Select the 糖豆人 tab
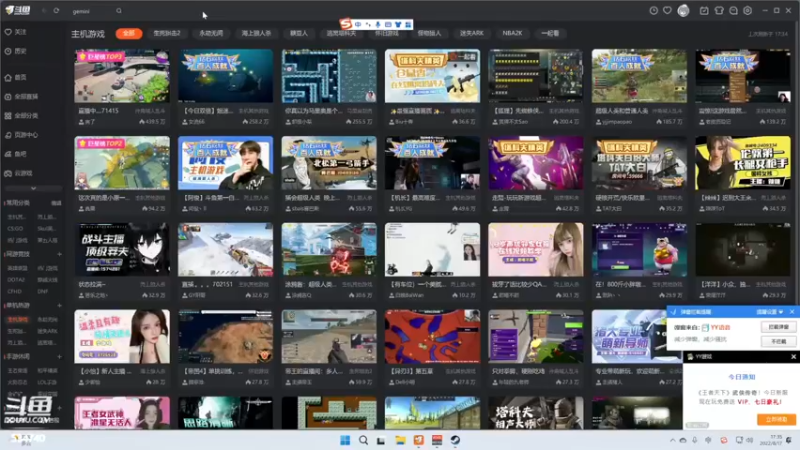Image resolution: width=800 pixels, height=450 pixels. 299,34
